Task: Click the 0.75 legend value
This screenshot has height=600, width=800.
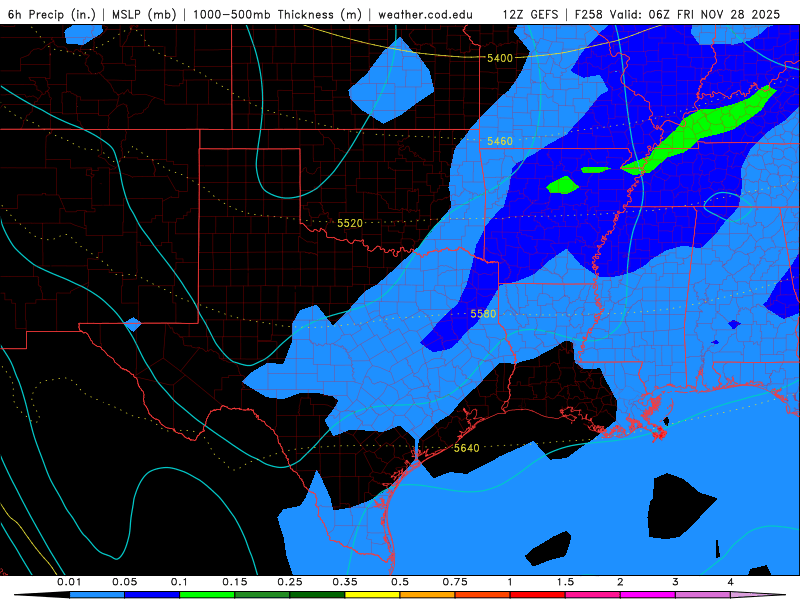Action: [x=455, y=582]
